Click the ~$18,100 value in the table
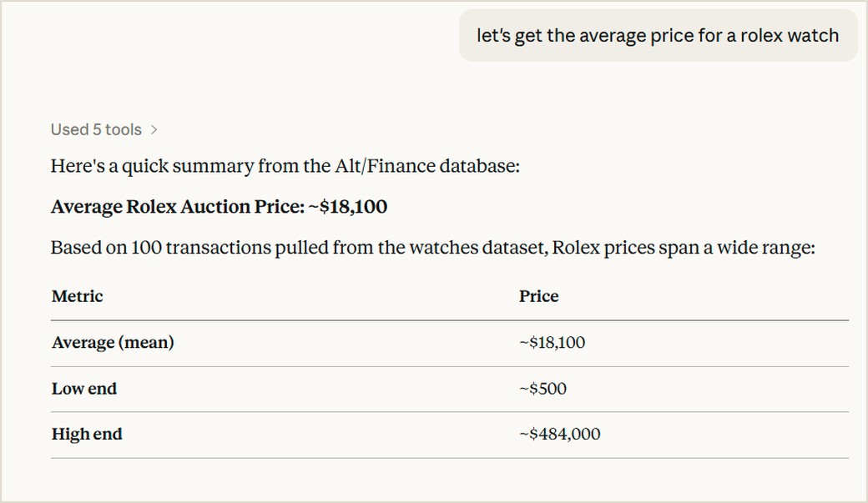868x503 pixels. [552, 343]
